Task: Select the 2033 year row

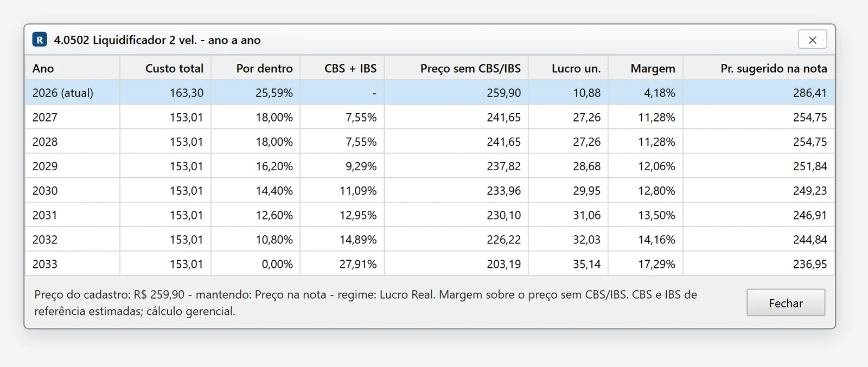Action: 430,263
